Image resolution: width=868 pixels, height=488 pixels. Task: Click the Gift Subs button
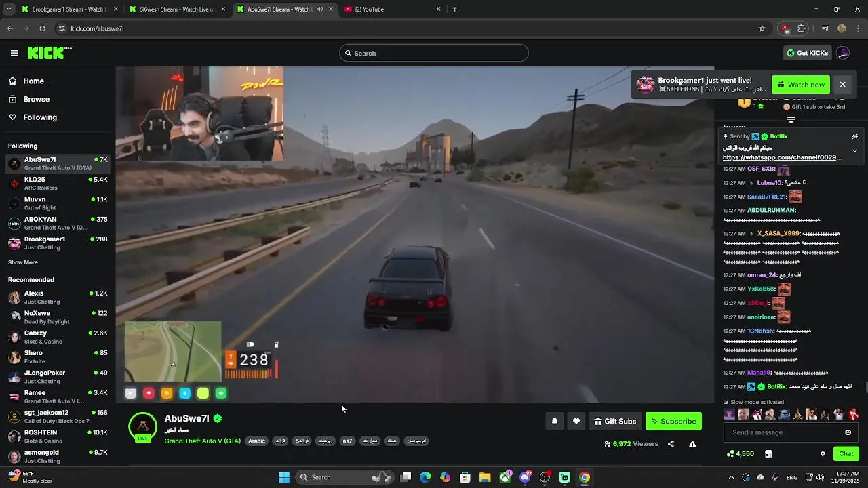615,422
